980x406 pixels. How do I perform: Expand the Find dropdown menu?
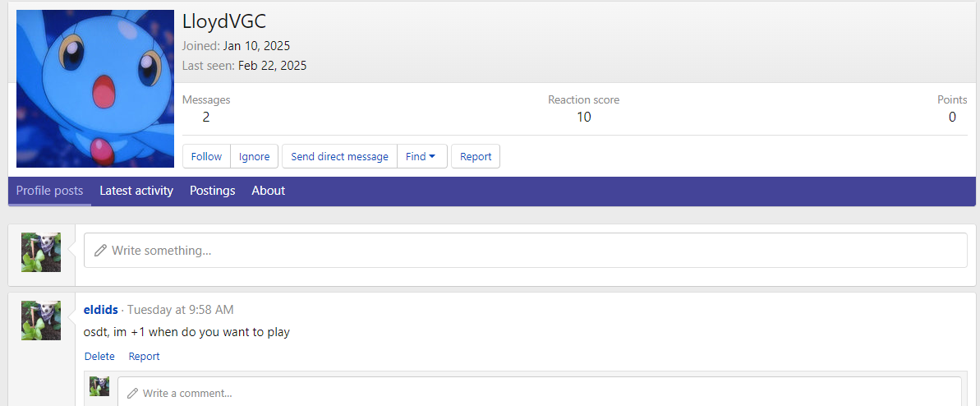(x=421, y=156)
